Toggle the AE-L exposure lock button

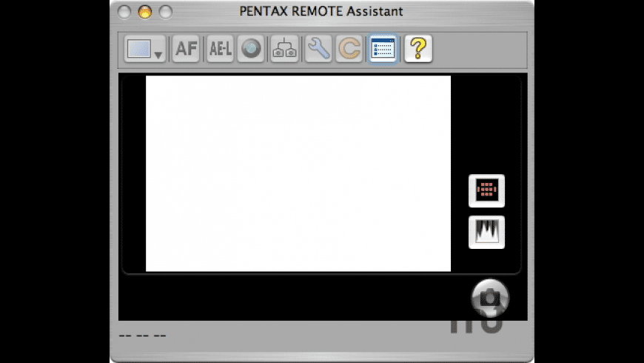[x=220, y=48]
